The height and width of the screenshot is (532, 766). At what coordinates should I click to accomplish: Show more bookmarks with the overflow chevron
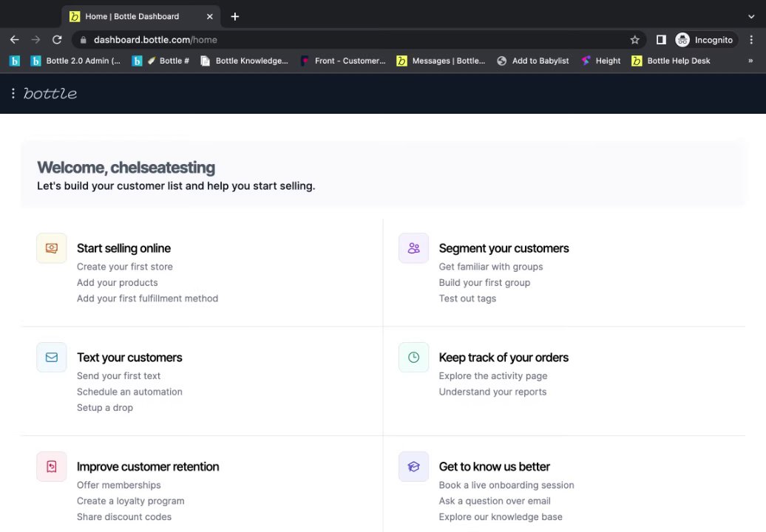coord(751,61)
